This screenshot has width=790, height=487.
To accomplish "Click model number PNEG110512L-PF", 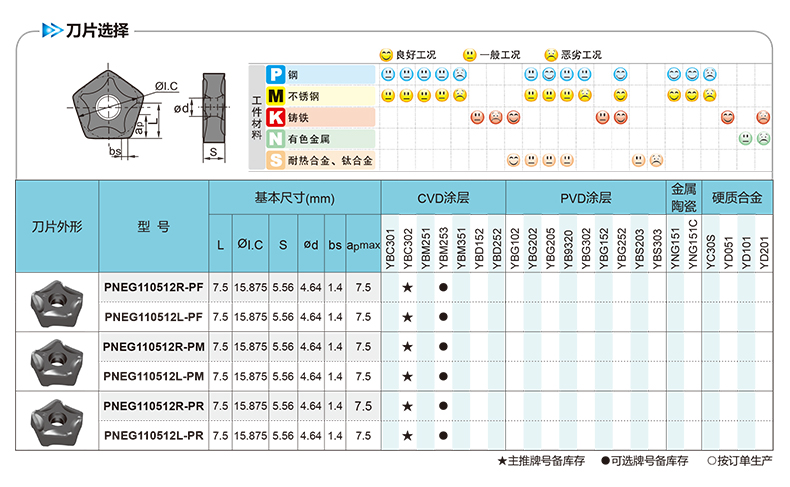I will coord(154,317).
